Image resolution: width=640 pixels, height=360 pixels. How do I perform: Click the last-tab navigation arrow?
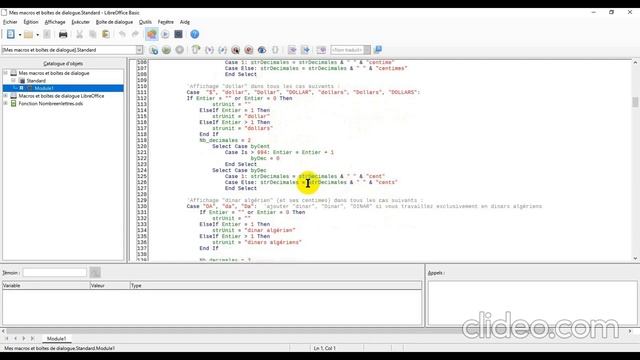[32, 339]
